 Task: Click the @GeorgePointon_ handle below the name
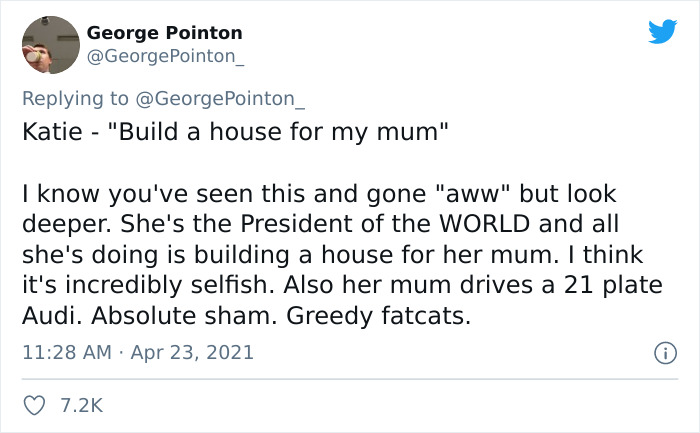click(x=165, y=57)
